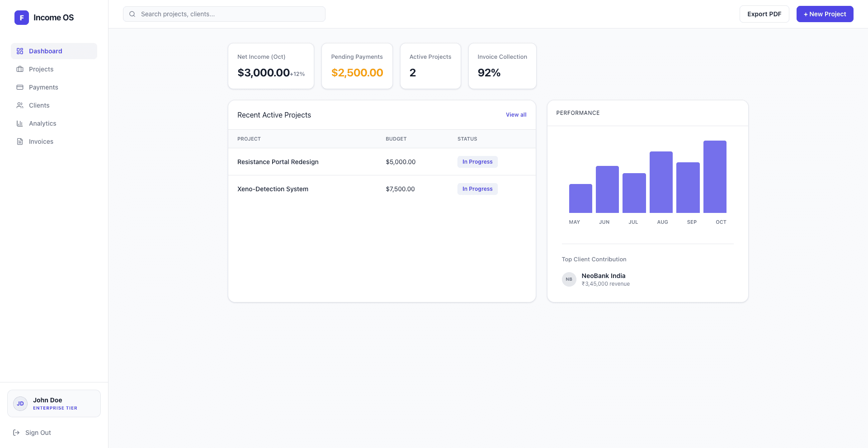The height and width of the screenshot is (448, 868).
Task: Click the search magnifier icon
Action: point(132,14)
